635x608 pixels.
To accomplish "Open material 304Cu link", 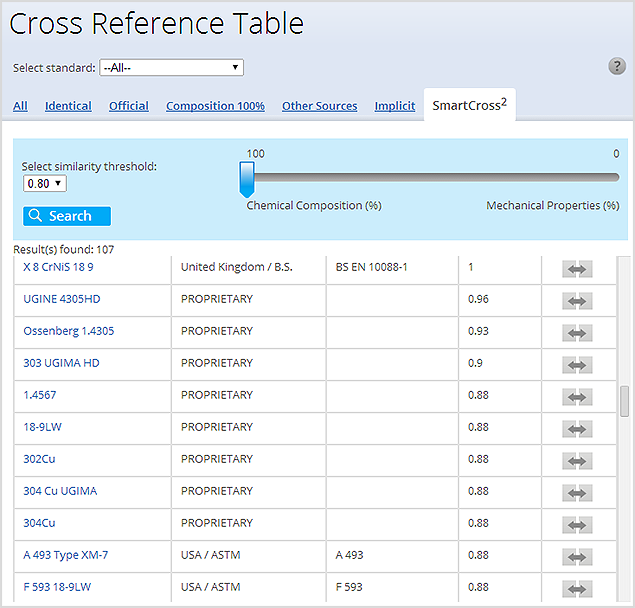I will click(x=39, y=523).
